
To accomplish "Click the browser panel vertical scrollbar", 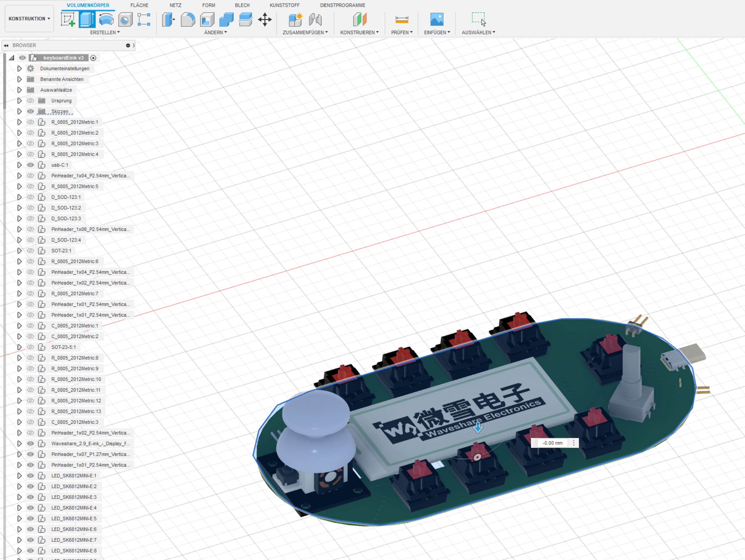I will tap(4, 81).
